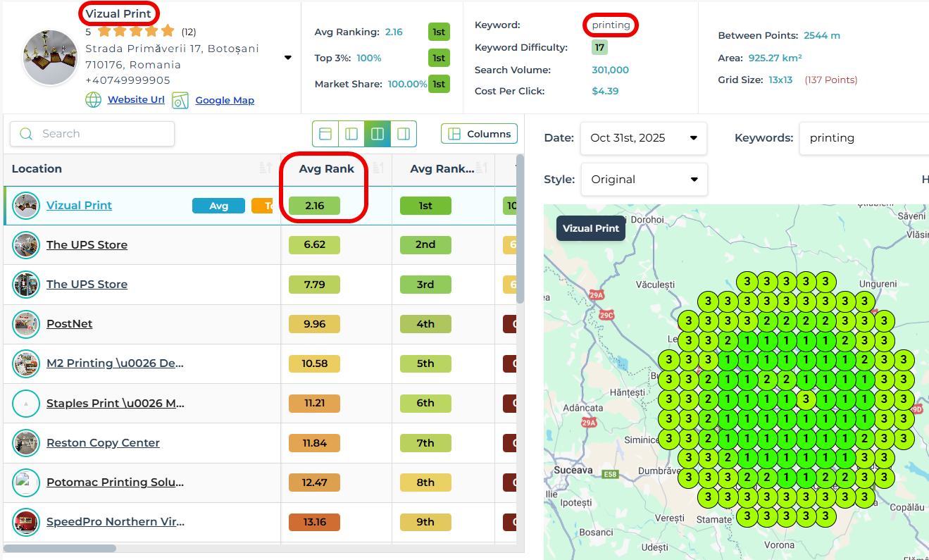Select the single-panel layout view icon
Viewport: 929px width, 560px height.
pyautogui.click(x=325, y=132)
